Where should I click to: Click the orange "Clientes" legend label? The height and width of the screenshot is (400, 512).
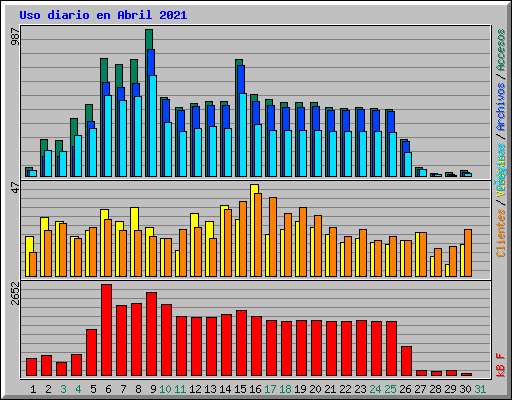501,233
